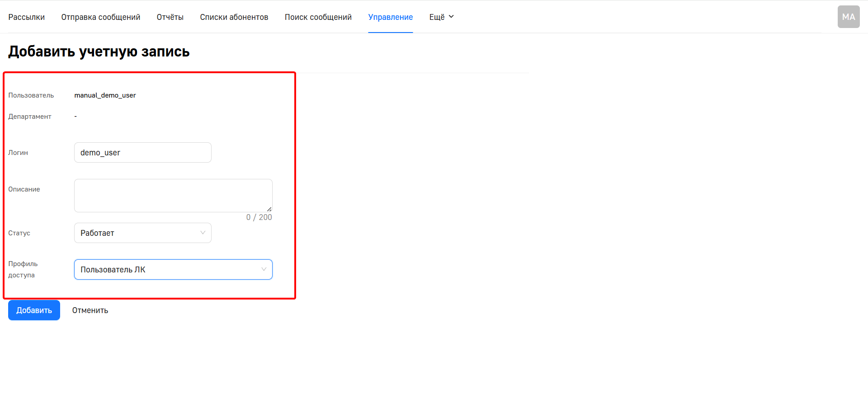868x412 pixels.
Task: Expand the Ещё navigation menu
Action: [x=441, y=17]
